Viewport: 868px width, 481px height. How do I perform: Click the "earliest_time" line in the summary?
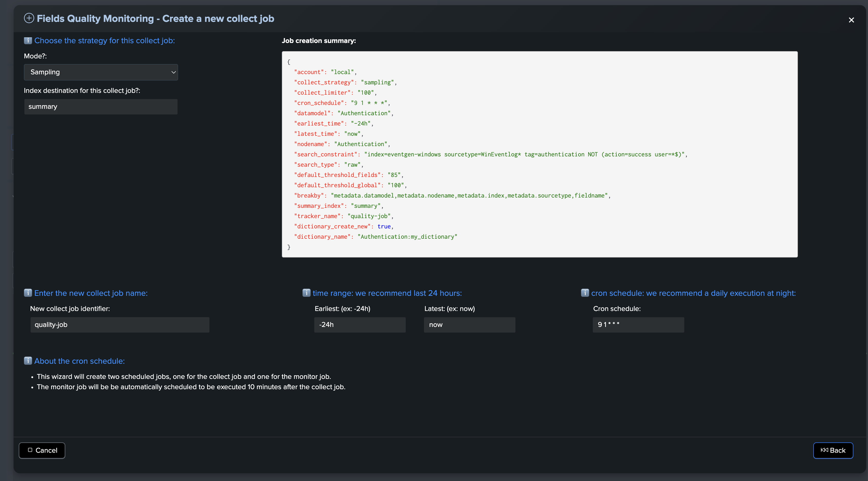334,123
